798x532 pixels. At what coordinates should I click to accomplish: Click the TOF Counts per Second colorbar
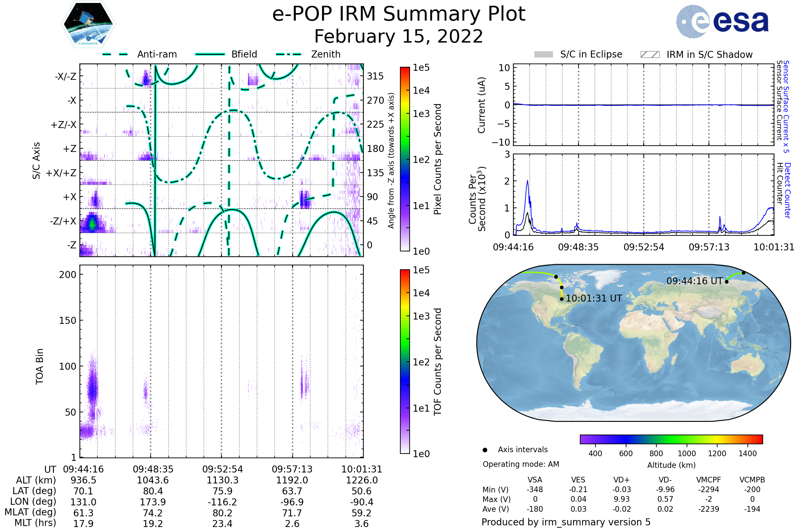coord(405,361)
